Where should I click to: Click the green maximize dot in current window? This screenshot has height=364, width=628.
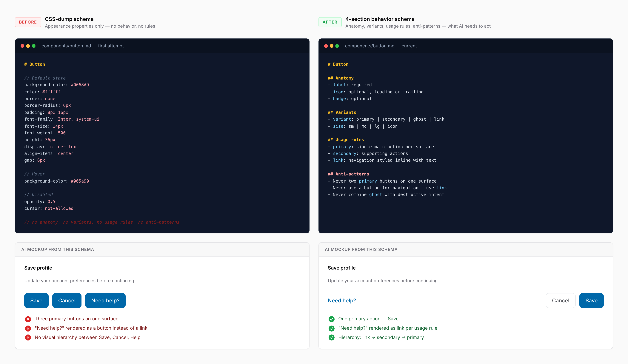(337, 46)
